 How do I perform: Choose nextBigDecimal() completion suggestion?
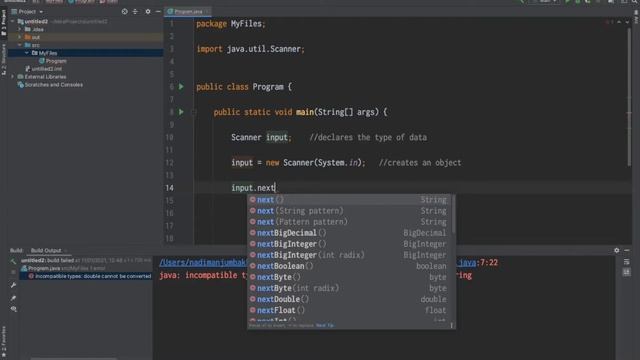[x=351, y=233]
